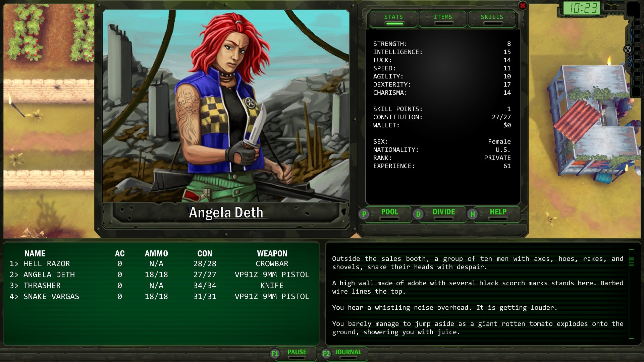Select party member Hell Razor
The width and height of the screenshot is (644, 362).
46,264
